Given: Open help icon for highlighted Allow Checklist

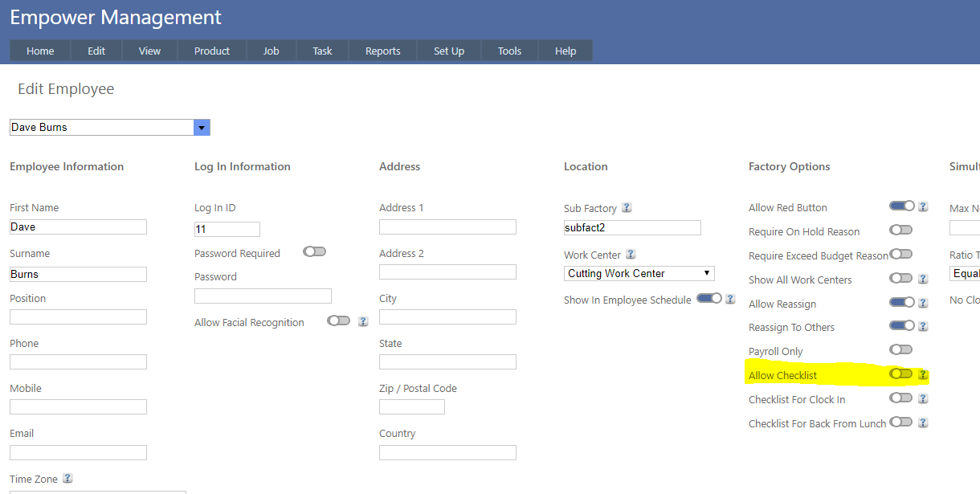Looking at the screenshot, I should pyautogui.click(x=923, y=374).
